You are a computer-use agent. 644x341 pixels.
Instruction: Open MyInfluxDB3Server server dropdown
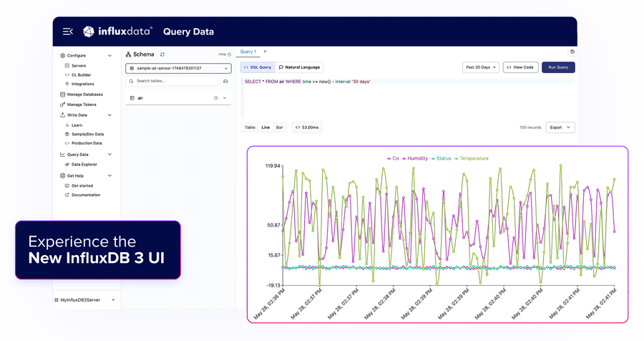[x=84, y=300]
